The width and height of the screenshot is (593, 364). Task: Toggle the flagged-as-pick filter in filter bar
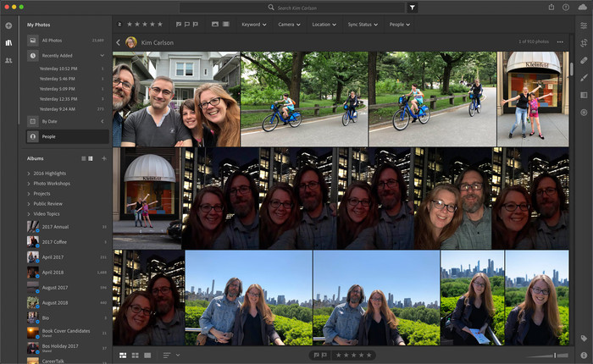(x=180, y=25)
